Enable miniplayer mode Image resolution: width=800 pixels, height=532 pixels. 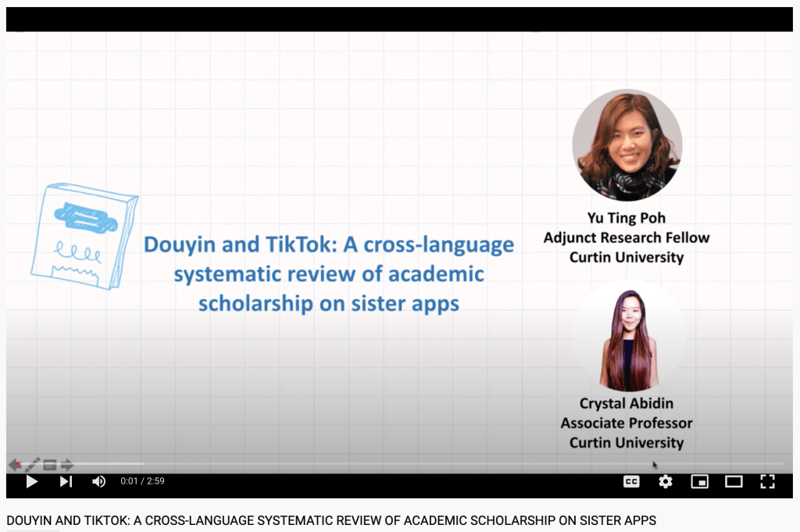[699, 482]
